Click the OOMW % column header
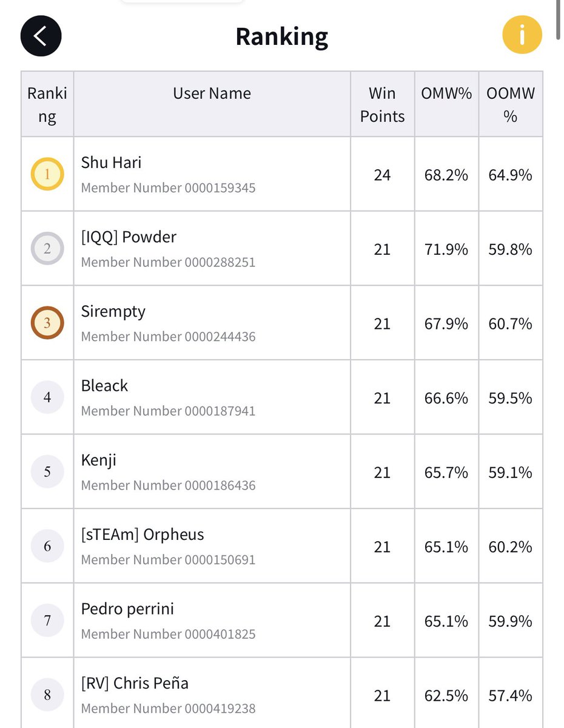This screenshot has width=564, height=728. 511,104
